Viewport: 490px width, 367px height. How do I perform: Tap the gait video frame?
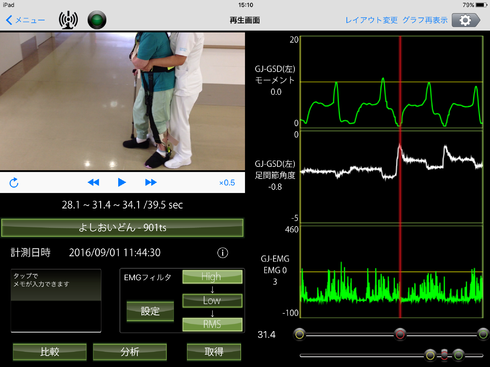[x=122, y=101]
